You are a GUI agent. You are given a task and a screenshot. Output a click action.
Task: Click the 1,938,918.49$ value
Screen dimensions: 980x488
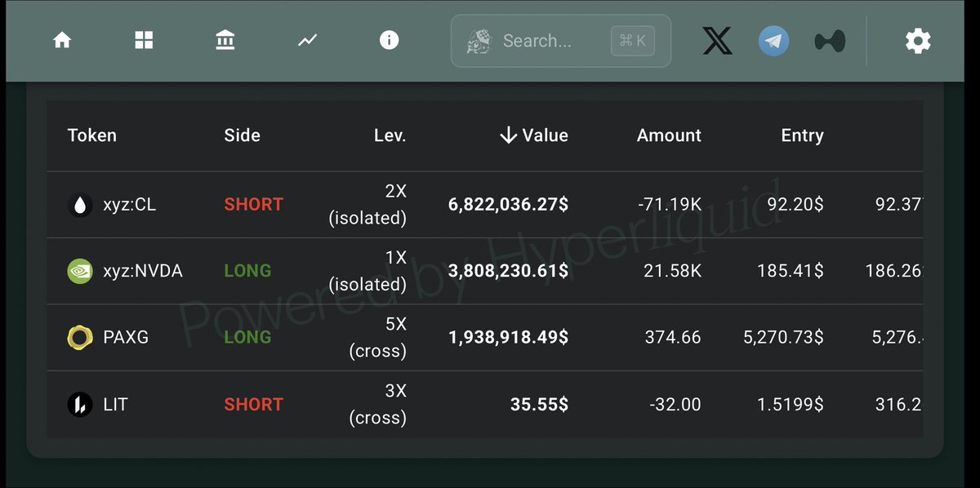point(509,337)
